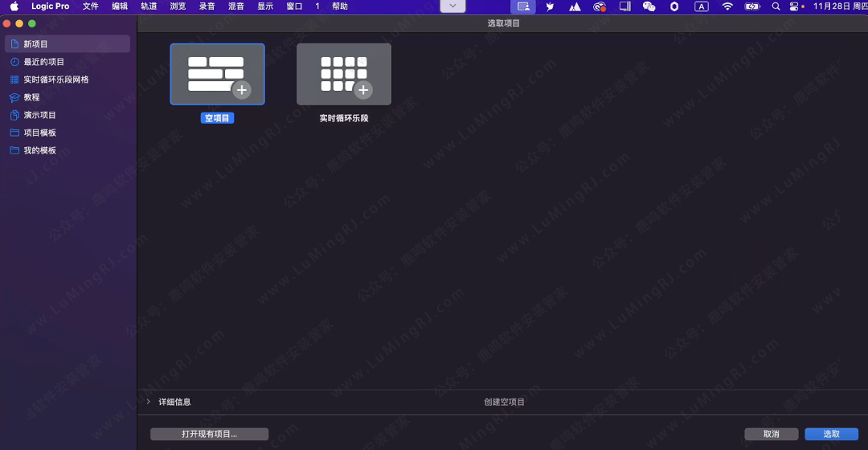Click the Creative Cloud style menu icon
The image size is (868, 450).
(600, 6)
